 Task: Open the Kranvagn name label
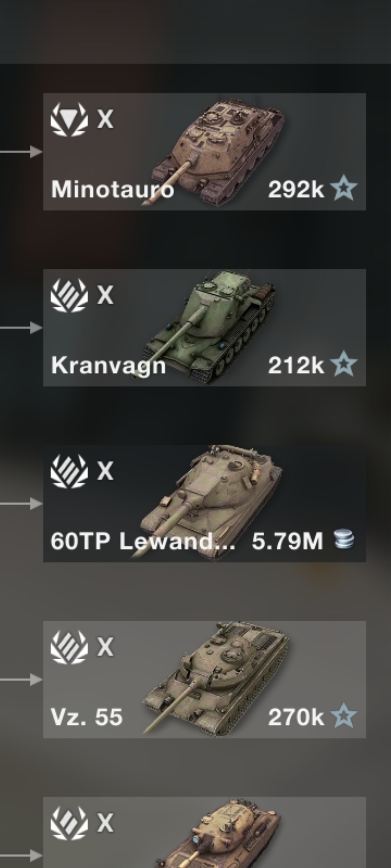(108, 366)
